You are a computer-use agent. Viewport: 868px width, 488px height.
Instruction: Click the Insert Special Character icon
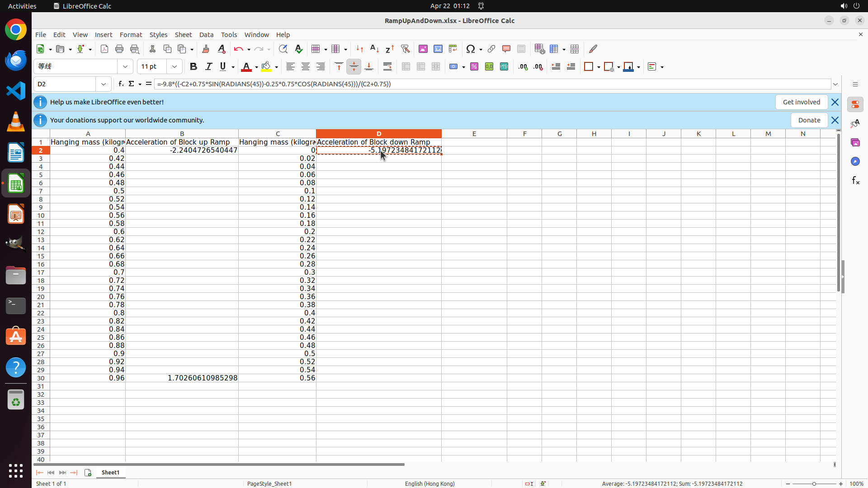coord(470,49)
